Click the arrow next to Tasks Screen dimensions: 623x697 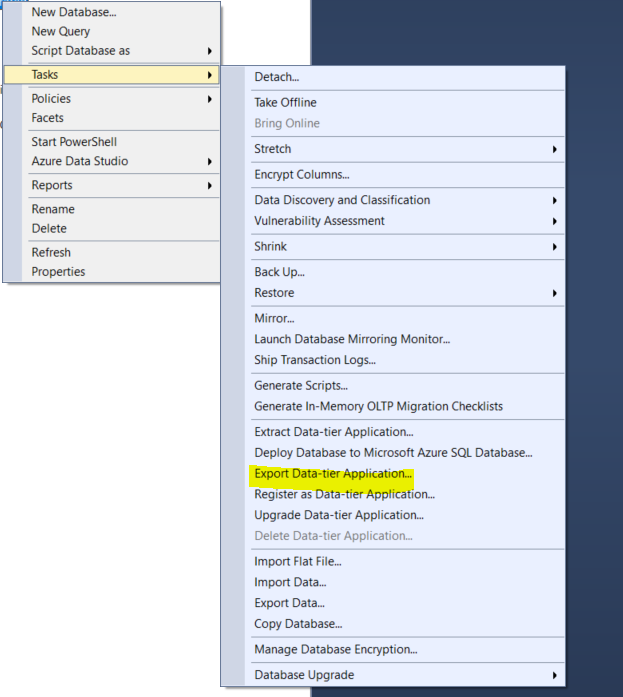(x=209, y=75)
